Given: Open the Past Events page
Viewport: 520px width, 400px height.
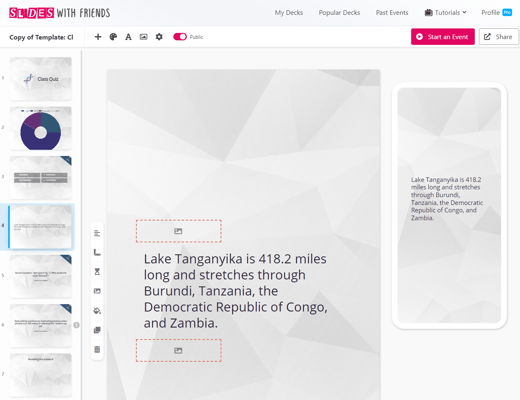Looking at the screenshot, I should (x=392, y=13).
